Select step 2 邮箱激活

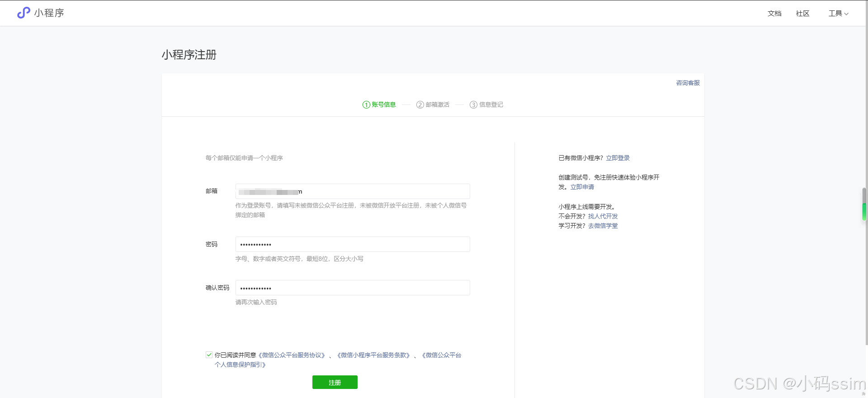(433, 104)
